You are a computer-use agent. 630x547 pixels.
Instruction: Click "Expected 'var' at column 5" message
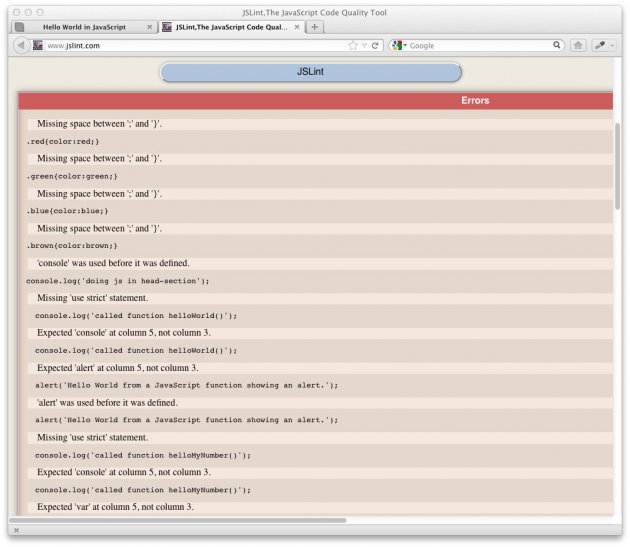(x=115, y=507)
